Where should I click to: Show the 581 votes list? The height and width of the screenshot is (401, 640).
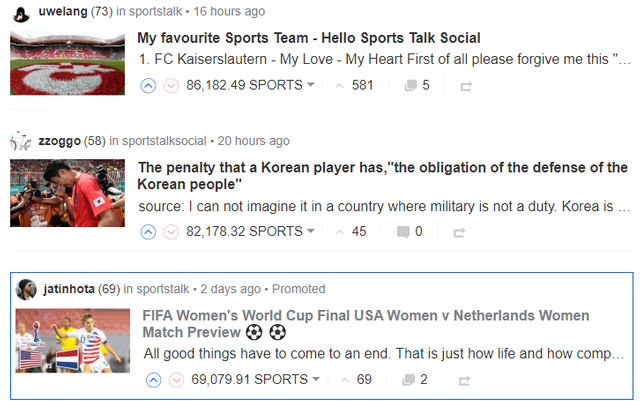(x=354, y=85)
